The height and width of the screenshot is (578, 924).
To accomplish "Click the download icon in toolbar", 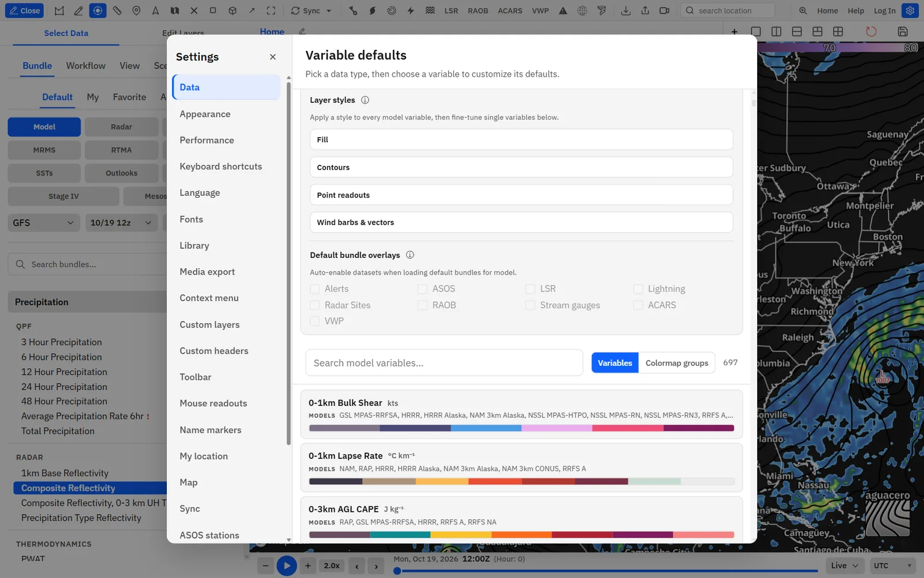I will point(625,10).
